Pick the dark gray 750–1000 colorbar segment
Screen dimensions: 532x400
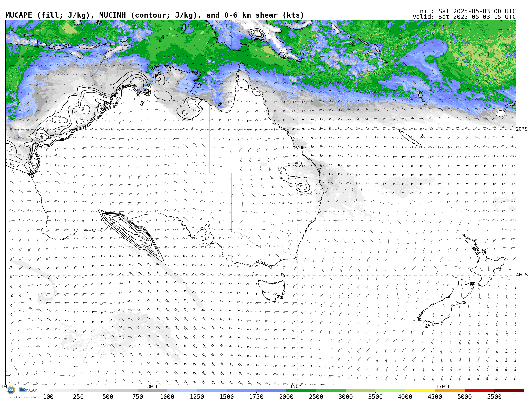point(152,391)
